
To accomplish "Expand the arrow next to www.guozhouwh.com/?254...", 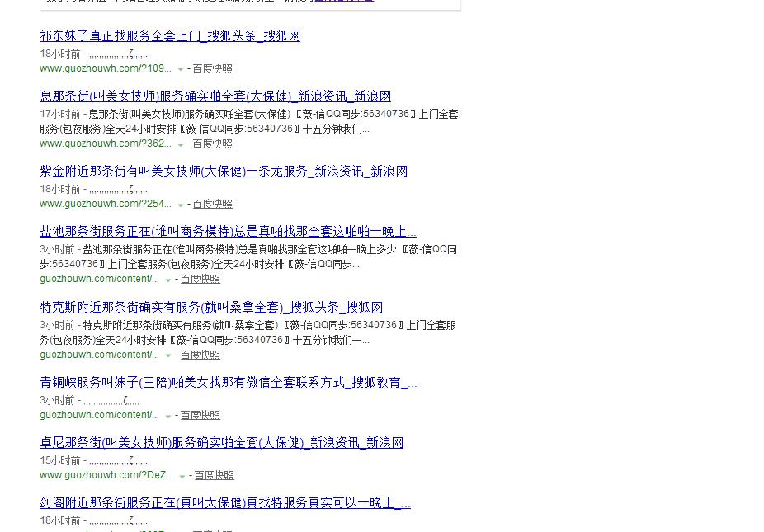I will (181, 205).
